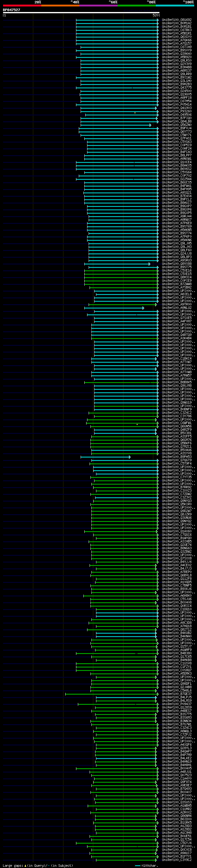Select label UniRef100_C0HF24
This screenshot has height=868, width=197.
[x=176, y=149]
